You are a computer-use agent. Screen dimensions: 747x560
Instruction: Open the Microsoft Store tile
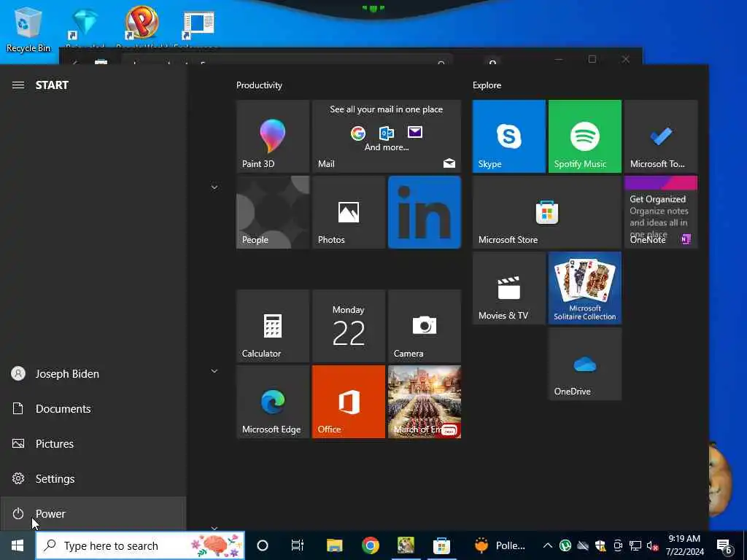click(547, 212)
